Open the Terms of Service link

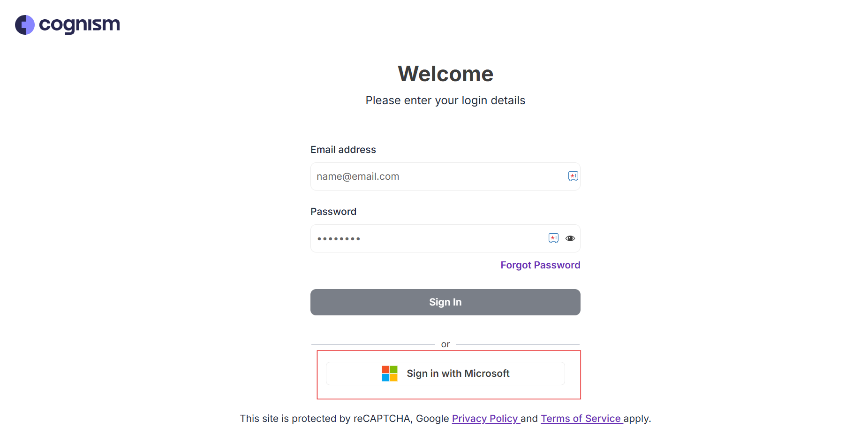point(581,419)
